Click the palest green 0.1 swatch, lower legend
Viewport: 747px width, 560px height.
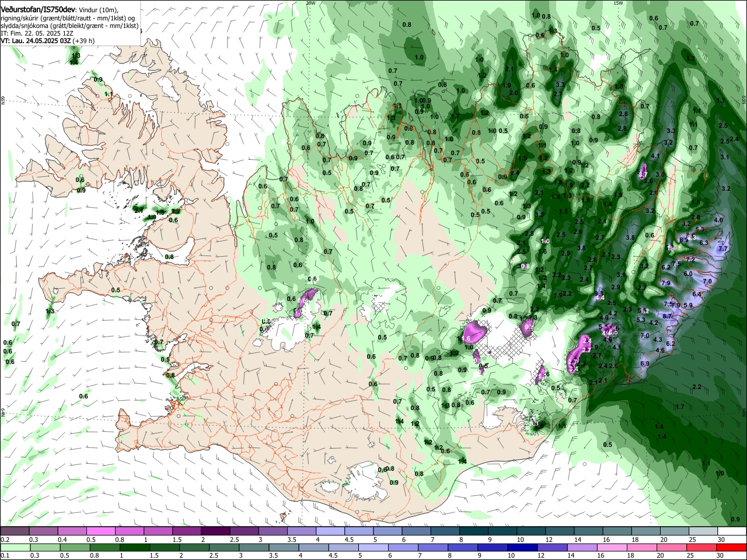click(15, 547)
